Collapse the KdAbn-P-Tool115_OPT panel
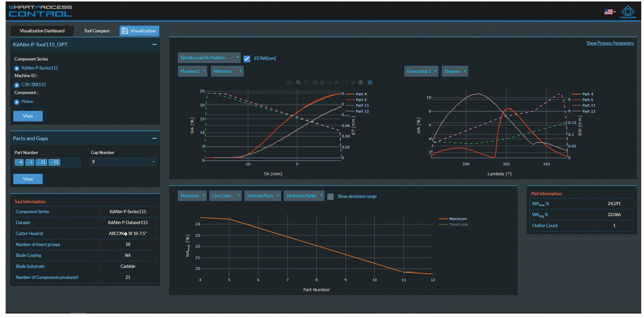Viewport: 644px width, 318px height. point(154,44)
